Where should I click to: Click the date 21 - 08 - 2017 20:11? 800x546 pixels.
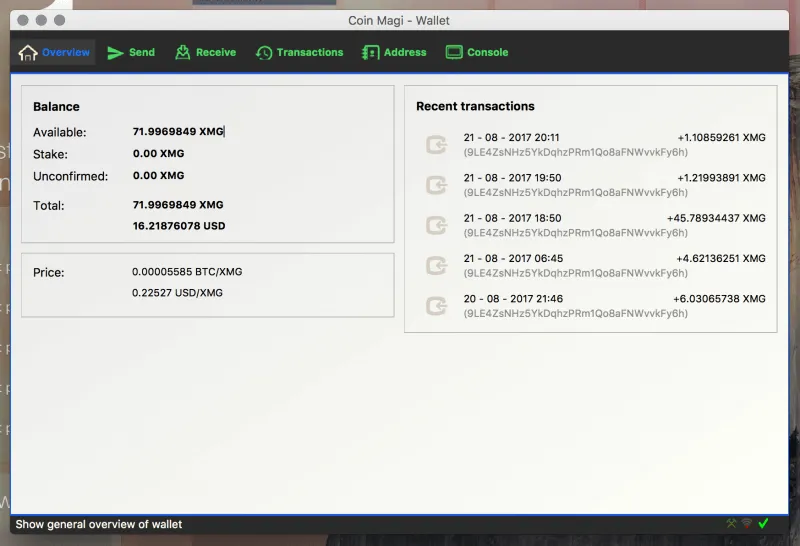coord(511,137)
